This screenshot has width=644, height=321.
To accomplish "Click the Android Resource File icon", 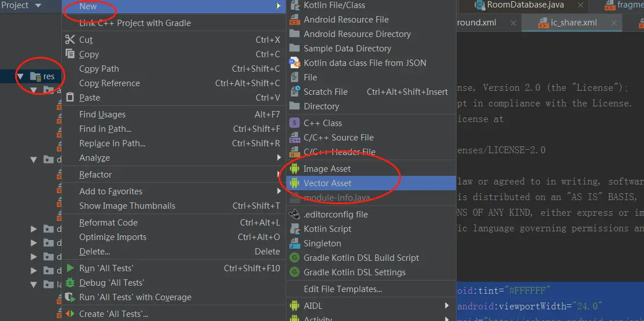I will click(x=295, y=20).
